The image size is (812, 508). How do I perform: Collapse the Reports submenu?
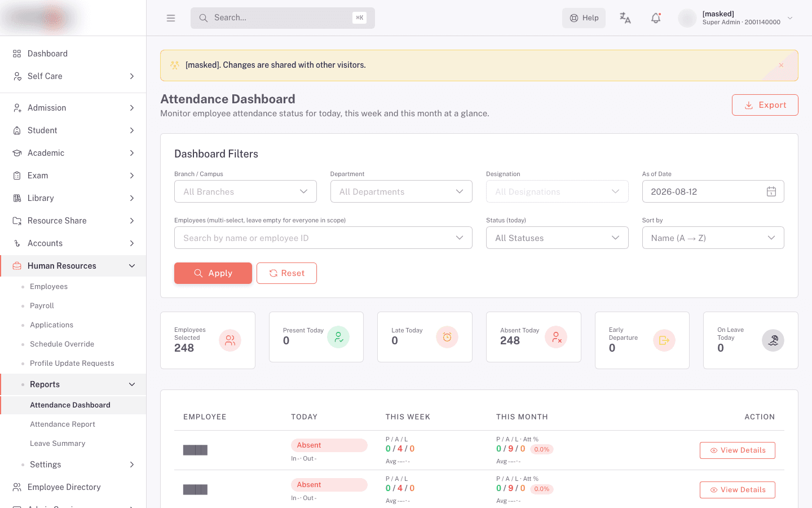[73, 384]
